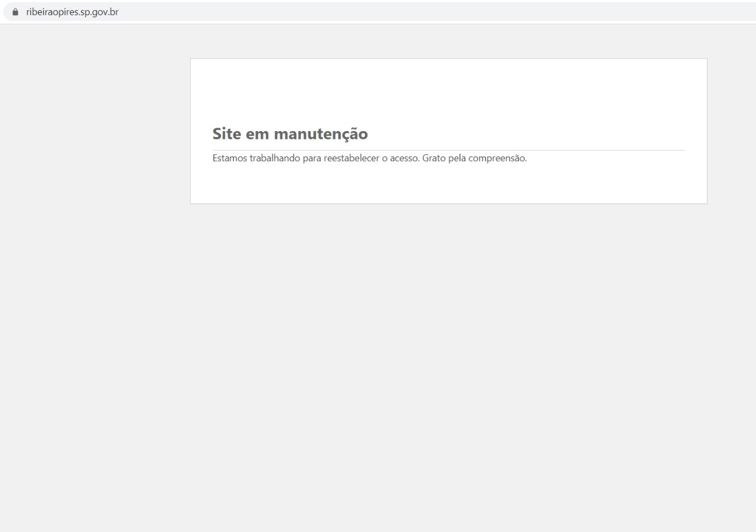
Task: Click blank white space above the heading
Action: (449, 89)
